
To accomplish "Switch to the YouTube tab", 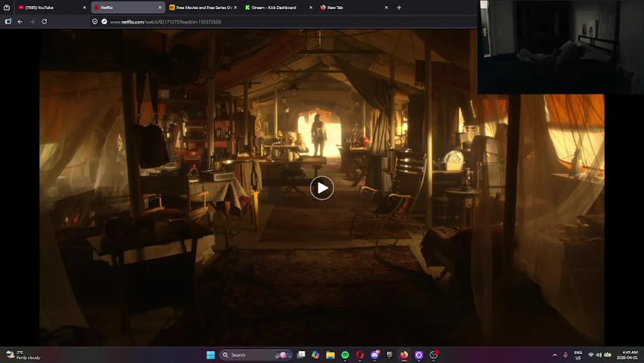I will (52, 8).
